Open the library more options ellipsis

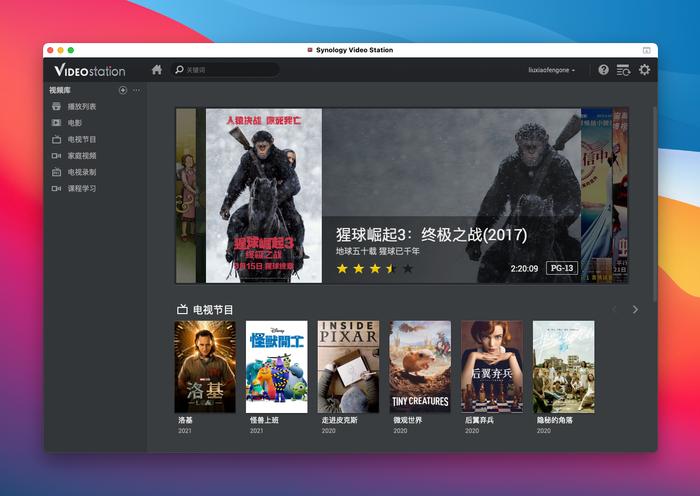137,90
